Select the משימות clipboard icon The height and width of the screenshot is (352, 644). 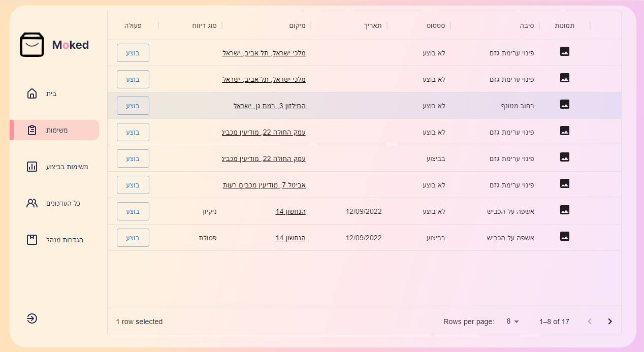[32, 130]
